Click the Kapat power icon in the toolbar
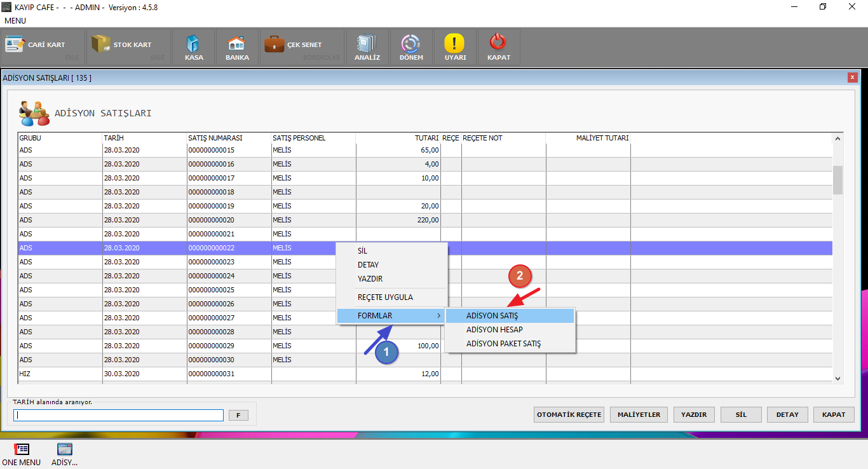This screenshot has height=469, width=868. tap(498, 43)
